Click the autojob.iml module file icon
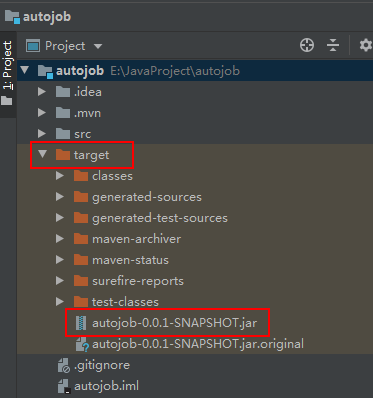Viewport: 373px width, 398px height. pos(63,386)
